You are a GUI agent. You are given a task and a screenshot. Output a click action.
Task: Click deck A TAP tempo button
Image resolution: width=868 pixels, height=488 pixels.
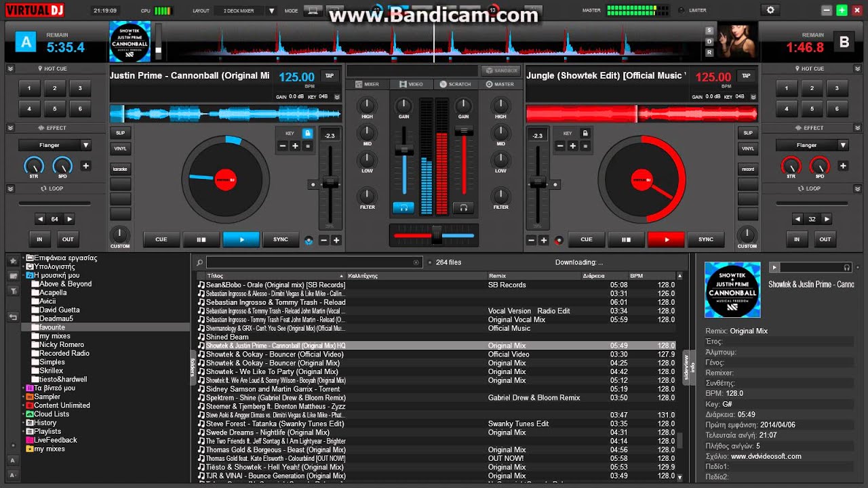330,76
